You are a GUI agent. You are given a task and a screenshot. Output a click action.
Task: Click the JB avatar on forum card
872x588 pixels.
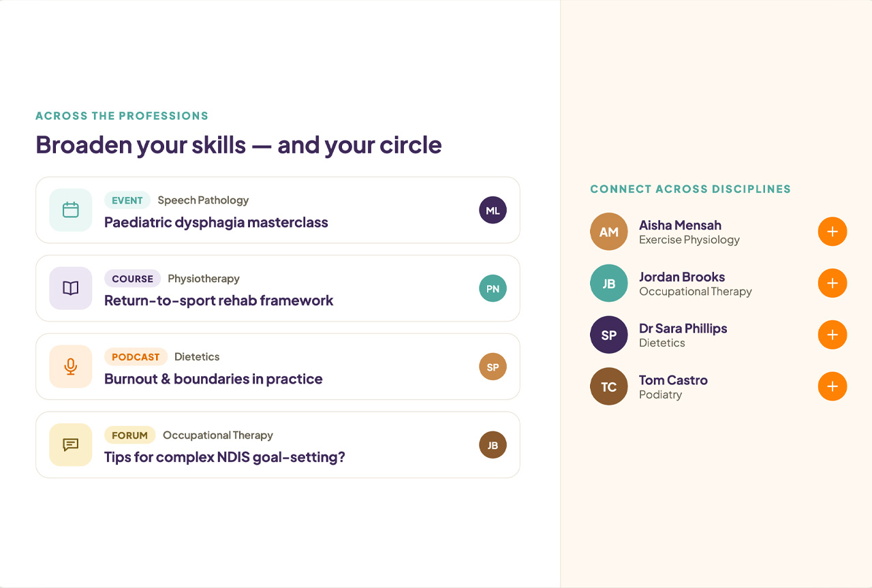493,445
